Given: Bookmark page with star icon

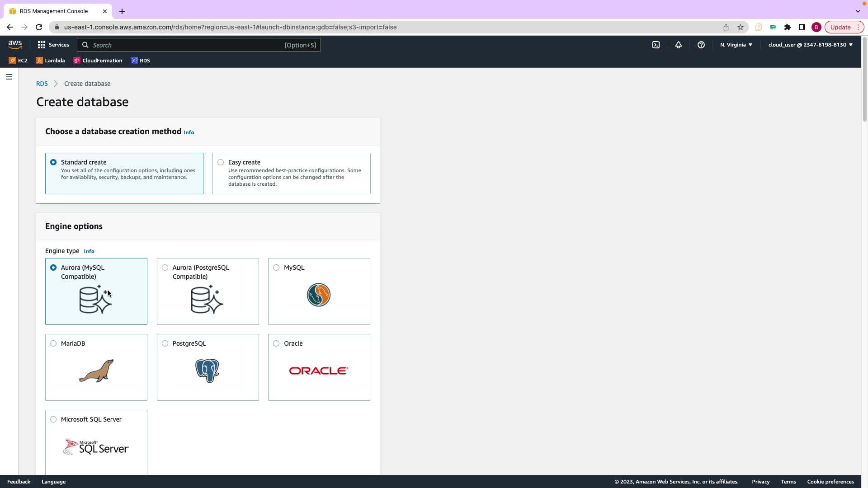Looking at the screenshot, I should click(x=740, y=27).
